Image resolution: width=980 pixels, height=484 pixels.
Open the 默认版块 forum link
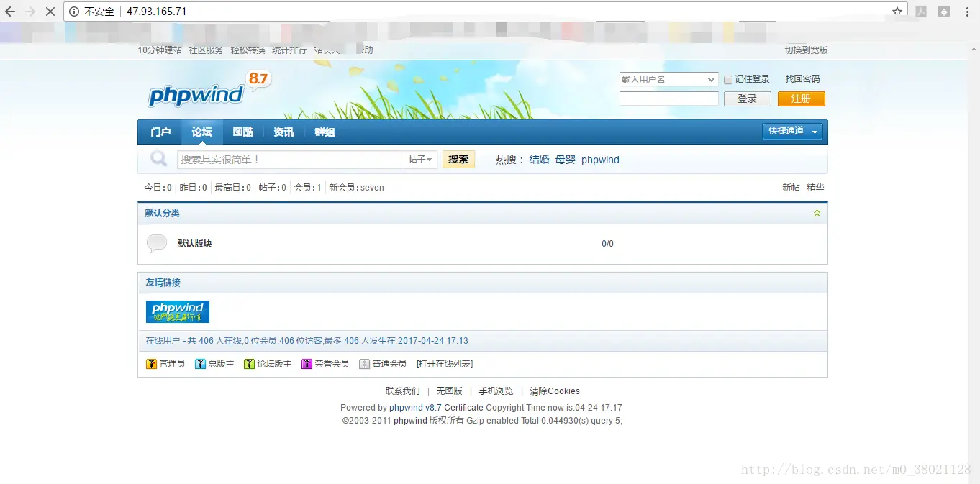coord(194,244)
